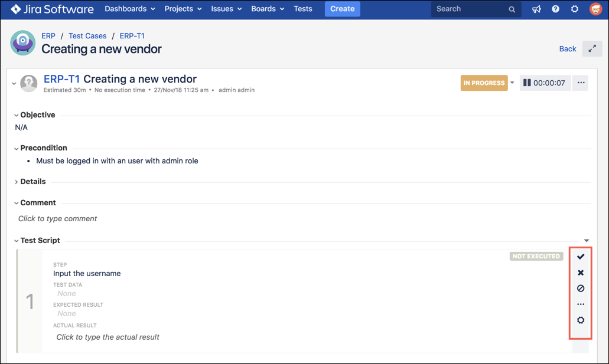Open the IN PROGRESS status dropdown

(512, 83)
